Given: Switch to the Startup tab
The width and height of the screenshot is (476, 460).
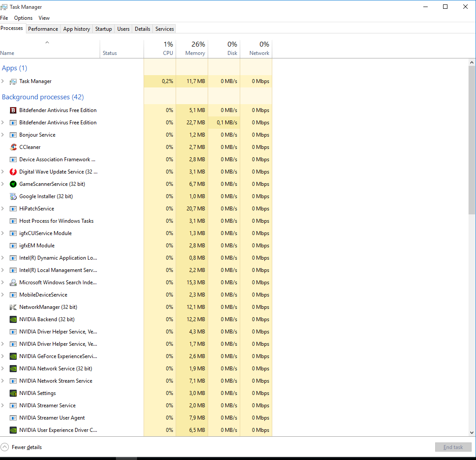Looking at the screenshot, I should tap(104, 29).
